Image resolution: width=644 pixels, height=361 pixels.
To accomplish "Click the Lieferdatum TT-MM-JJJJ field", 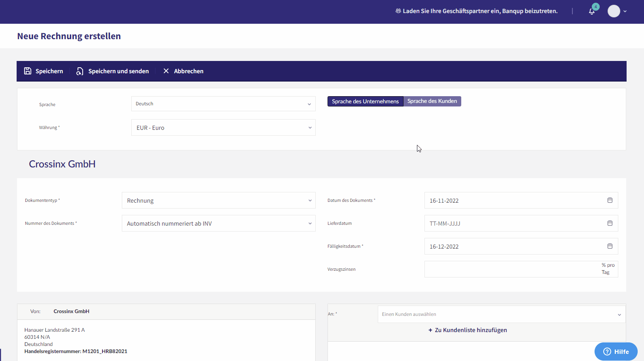I will (521, 223).
